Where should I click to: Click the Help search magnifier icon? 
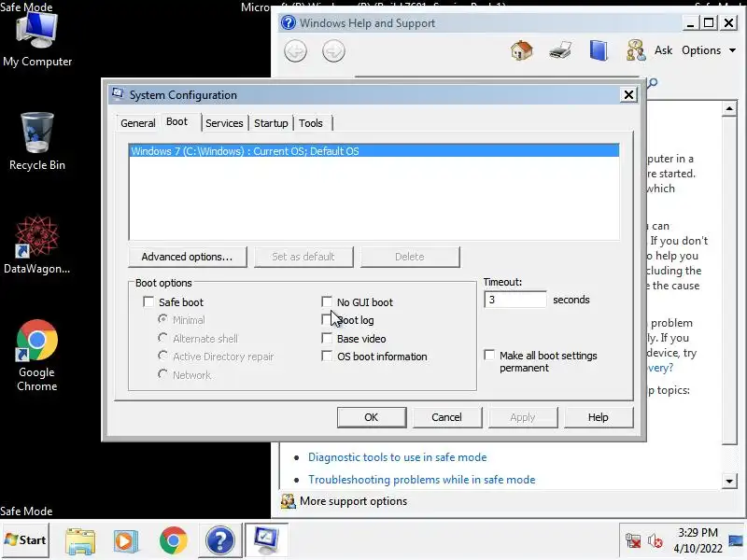(653, 83)
